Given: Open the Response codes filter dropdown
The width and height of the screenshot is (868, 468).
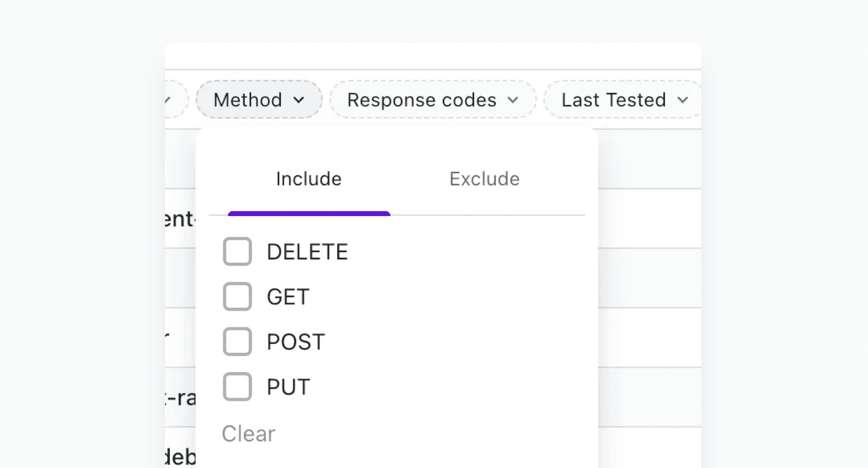Looking at the screenshot, I should tap(432, 100).
